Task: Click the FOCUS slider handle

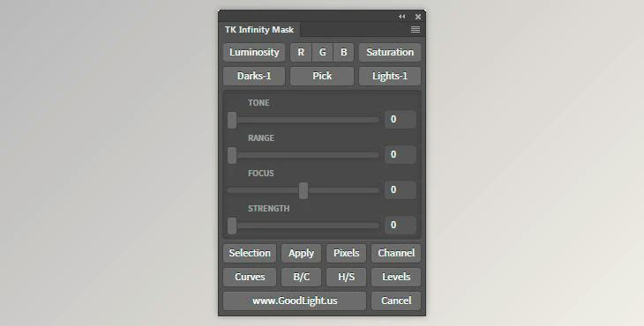Action: pyautogui.click(x=303, y=190)
